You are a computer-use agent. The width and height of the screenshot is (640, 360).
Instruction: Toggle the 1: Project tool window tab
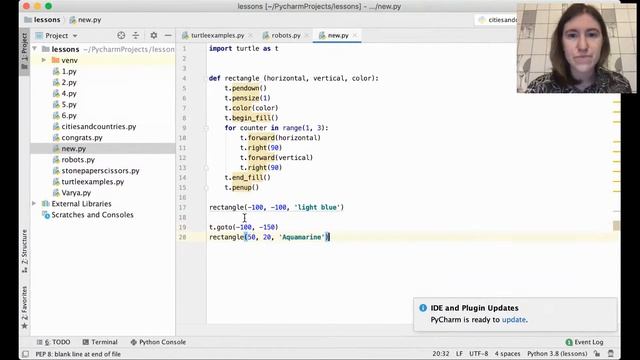tap(24, 51)
